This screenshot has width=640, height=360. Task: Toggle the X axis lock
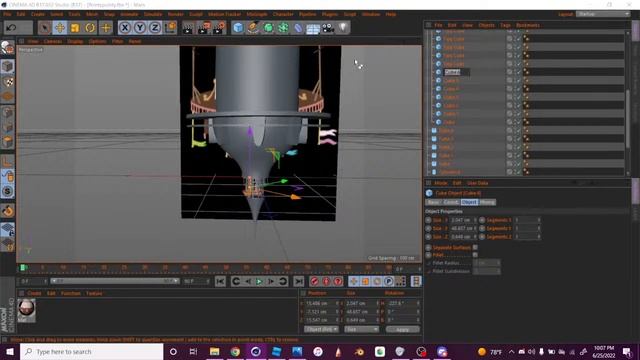coord(125,28)
